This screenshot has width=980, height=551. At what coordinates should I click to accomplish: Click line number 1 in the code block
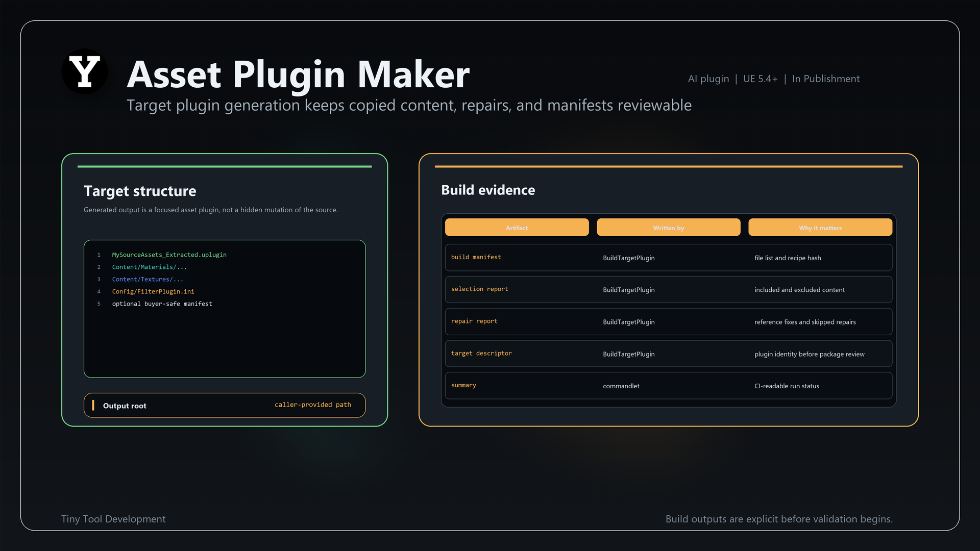(x=99, y=255)
